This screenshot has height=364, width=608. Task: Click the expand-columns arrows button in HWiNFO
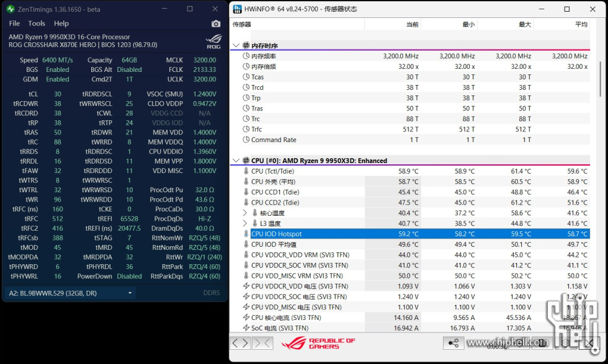pyautogui.click(x=241, y=343)
